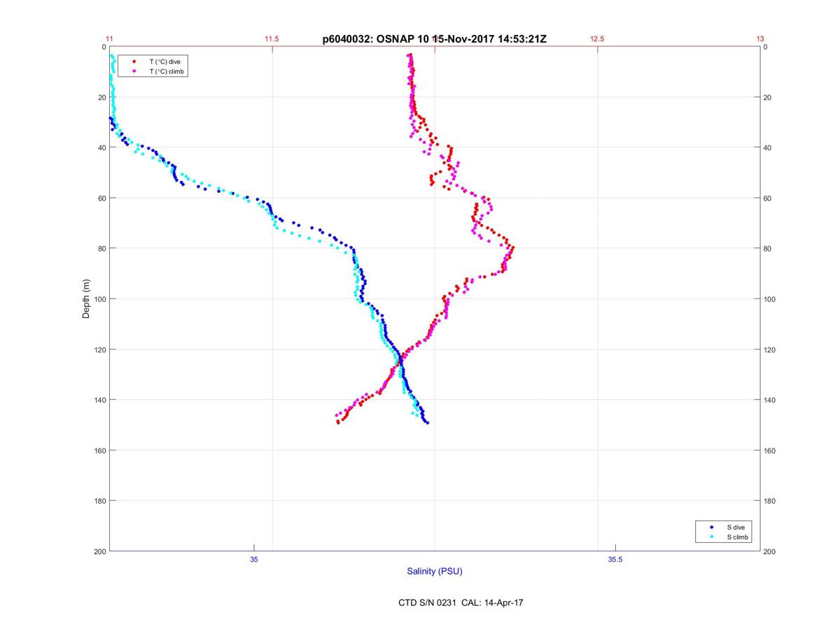The width and height of the screenshot is (840, 620).
Task: Click the '11' tick on the top temperature axis
Action: point(110,39)
